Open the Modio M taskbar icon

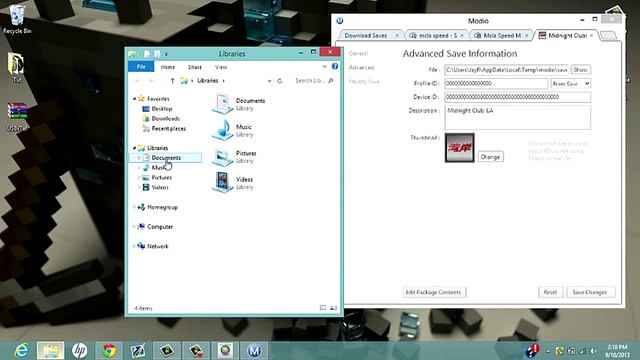tap(254, 351)
